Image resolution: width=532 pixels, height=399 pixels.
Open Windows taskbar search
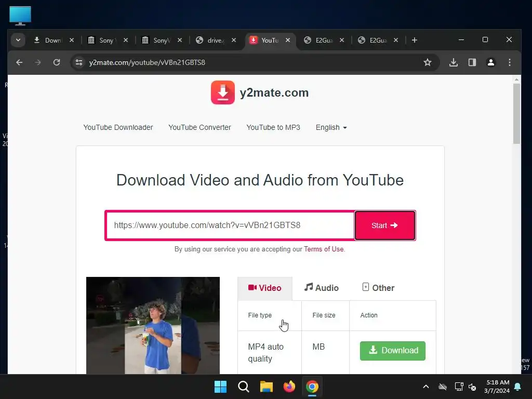tap(243, 387)
